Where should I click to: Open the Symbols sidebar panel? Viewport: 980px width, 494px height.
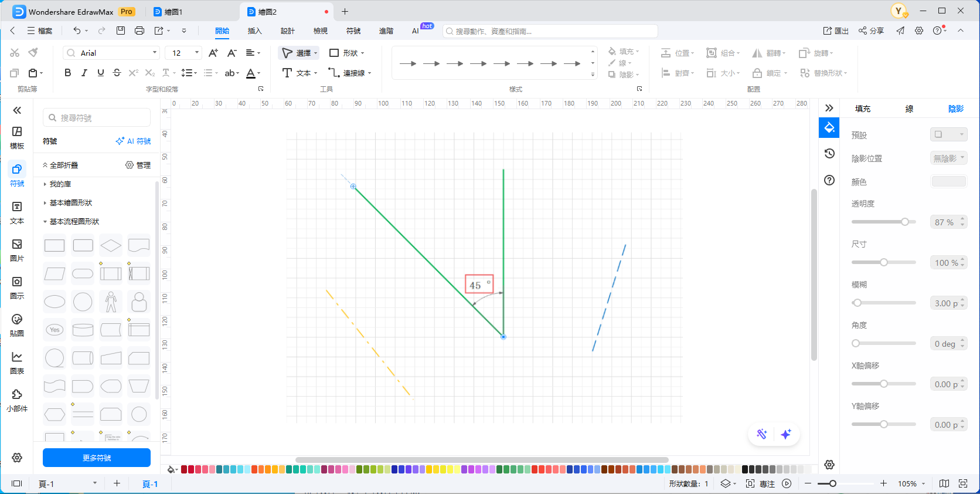coord(17,175)
